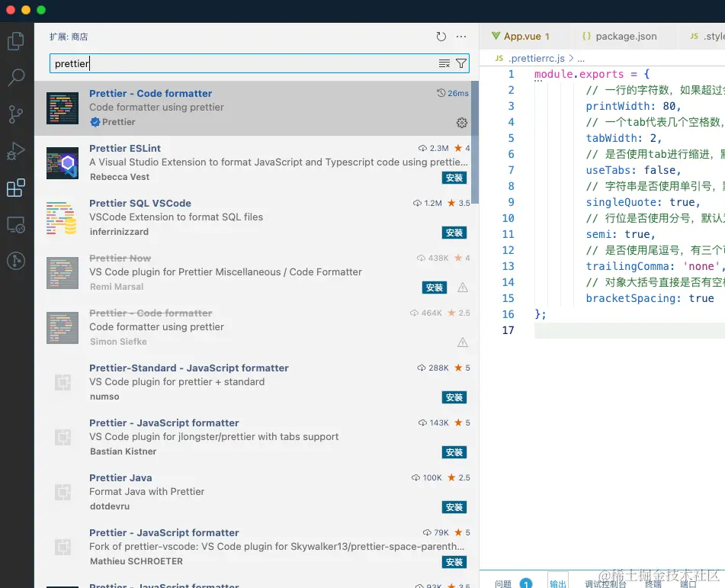Screen dimensions: 725x588
Task: Refresh the extensions marketplace list
Action: click(x=441, y=37)
